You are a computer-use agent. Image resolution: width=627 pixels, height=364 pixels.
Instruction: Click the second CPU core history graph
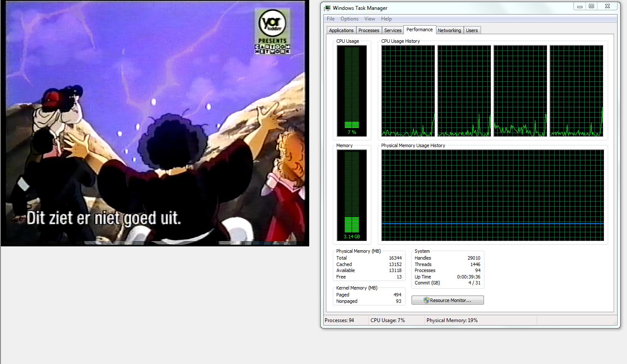click(464, 91)
